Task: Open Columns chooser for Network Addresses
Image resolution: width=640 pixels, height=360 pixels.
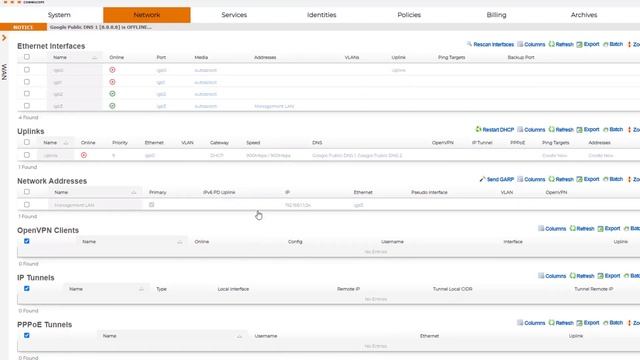Action: click(531, 179)
